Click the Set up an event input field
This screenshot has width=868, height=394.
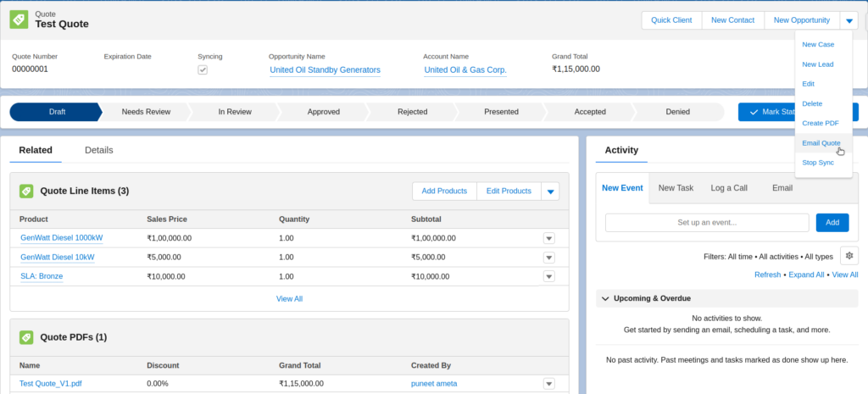707,222
